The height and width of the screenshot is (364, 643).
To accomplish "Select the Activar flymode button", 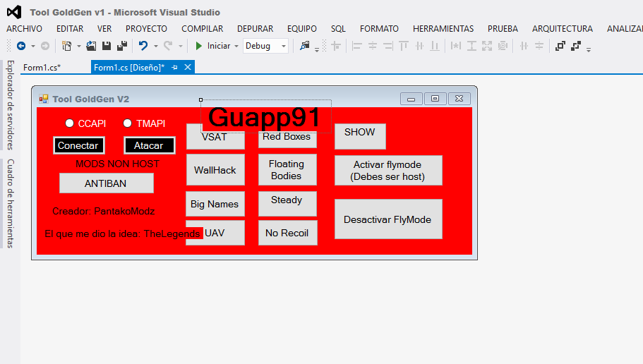I will click(388, 170).
